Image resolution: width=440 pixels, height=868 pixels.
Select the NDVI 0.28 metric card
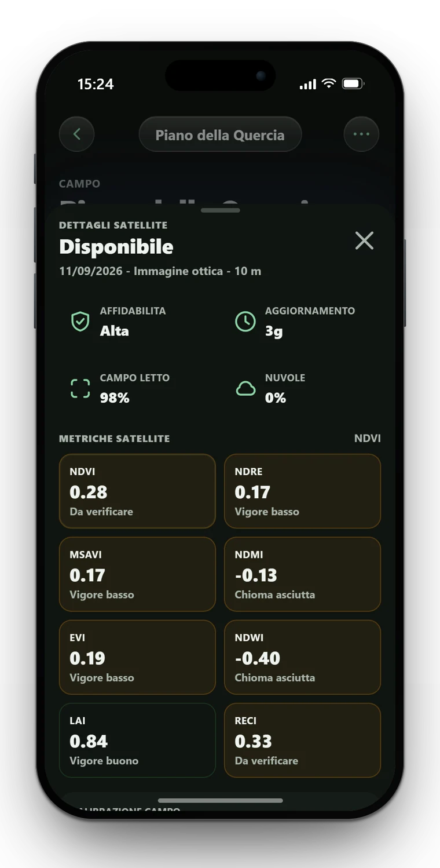[x=137, y=491]
